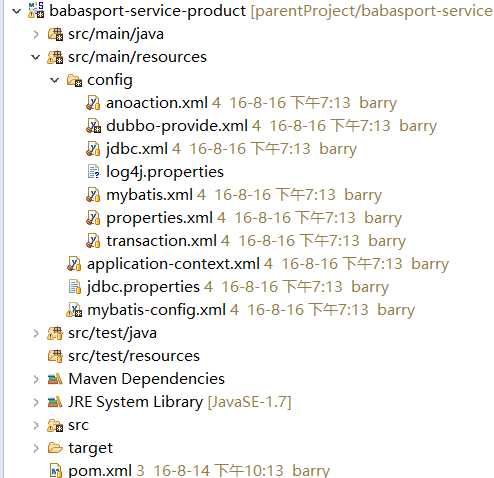This screenshot has width=494, height=478.
Task: Select the application-context.xml file
Action: coord(173,264)
